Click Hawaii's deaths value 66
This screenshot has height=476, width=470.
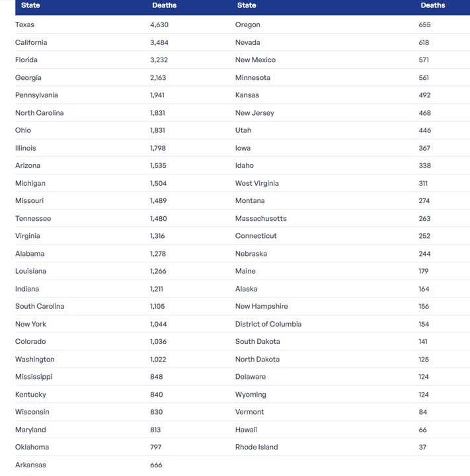[422, 430]
